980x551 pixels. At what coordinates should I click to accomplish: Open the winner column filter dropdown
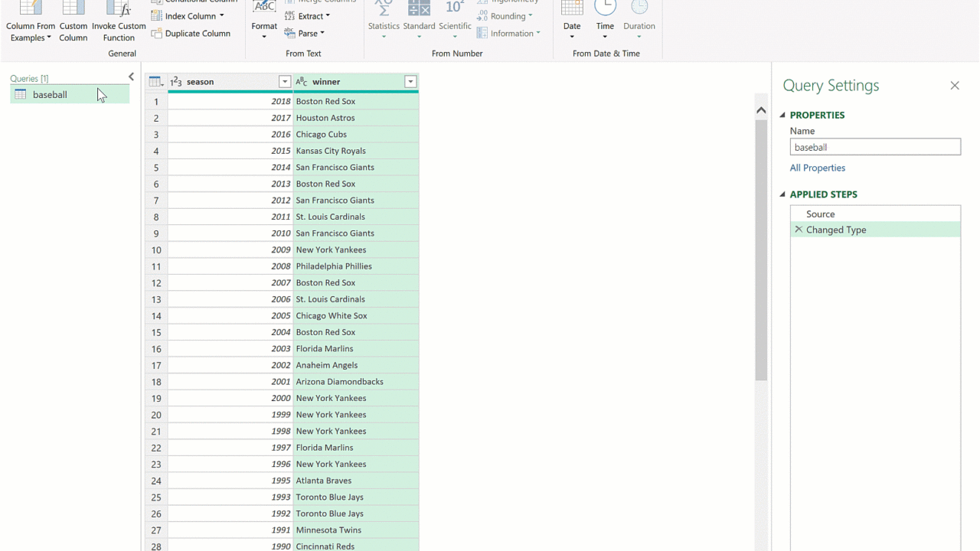(x=410, y=82)
